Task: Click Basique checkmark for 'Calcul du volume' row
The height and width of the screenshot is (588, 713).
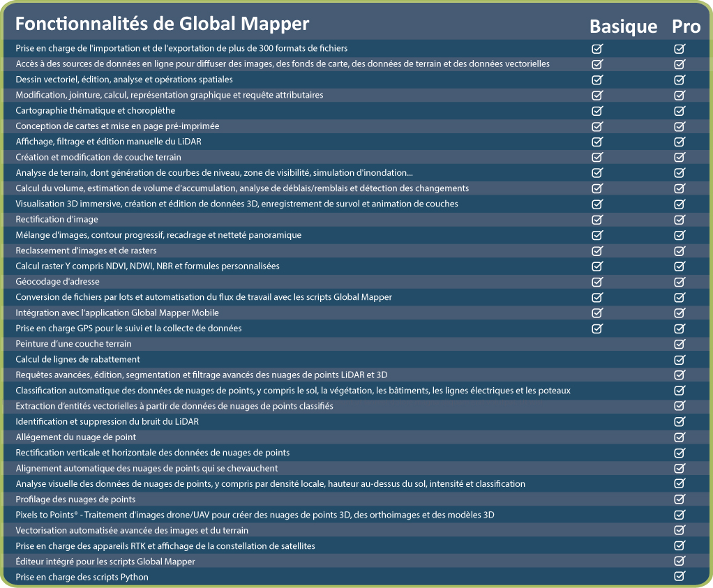Action: point(597,188)
